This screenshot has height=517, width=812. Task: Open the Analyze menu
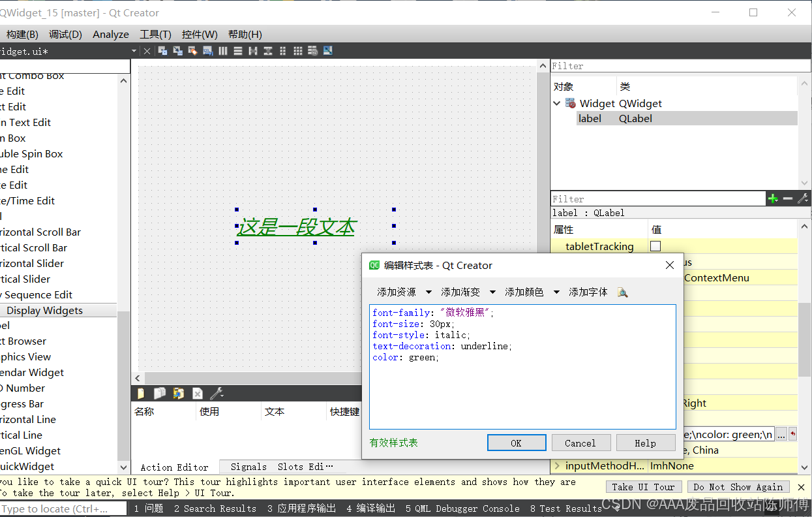tap(111, 34)
